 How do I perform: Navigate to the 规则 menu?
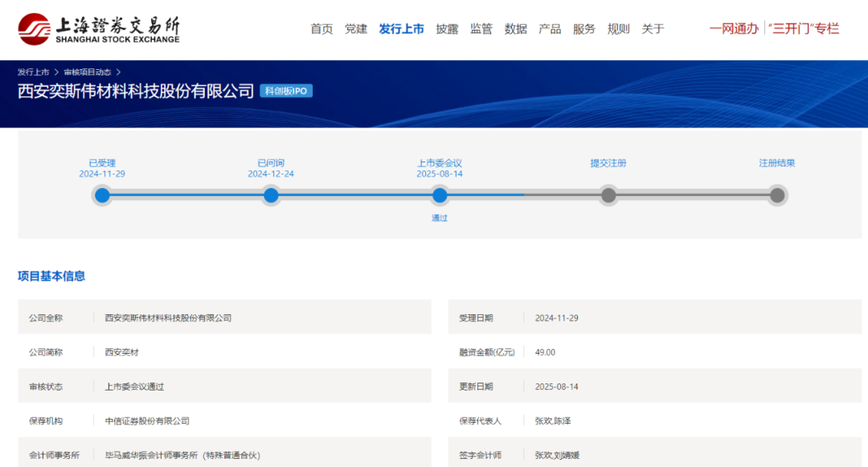(619, 29)
